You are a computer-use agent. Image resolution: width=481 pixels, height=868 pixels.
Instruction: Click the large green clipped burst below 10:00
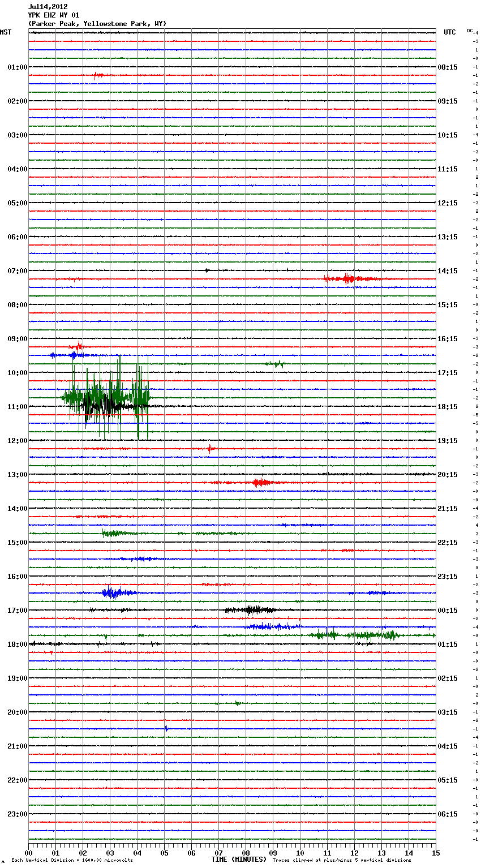(x=106, y=397)
